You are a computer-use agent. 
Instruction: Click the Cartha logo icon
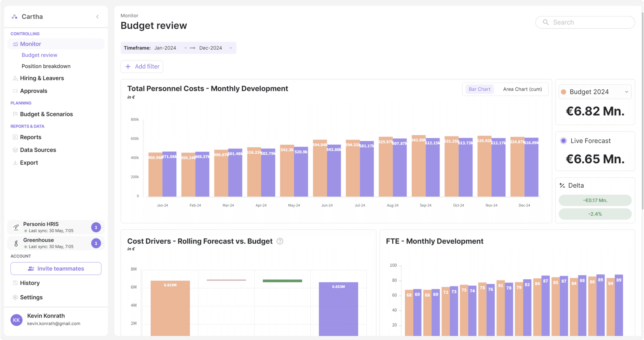pyautogui.click(x=14, y=17)
